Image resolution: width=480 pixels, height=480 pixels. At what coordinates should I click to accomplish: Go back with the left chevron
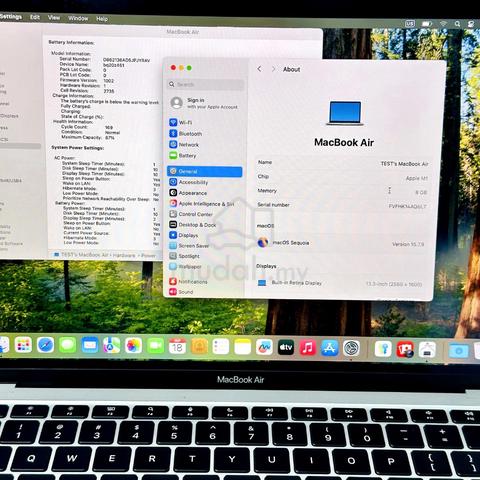[259, 69]
